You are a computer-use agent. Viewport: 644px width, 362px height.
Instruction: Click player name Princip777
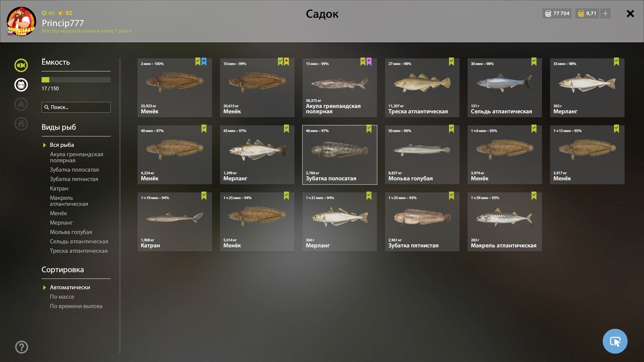coord(63,23)
